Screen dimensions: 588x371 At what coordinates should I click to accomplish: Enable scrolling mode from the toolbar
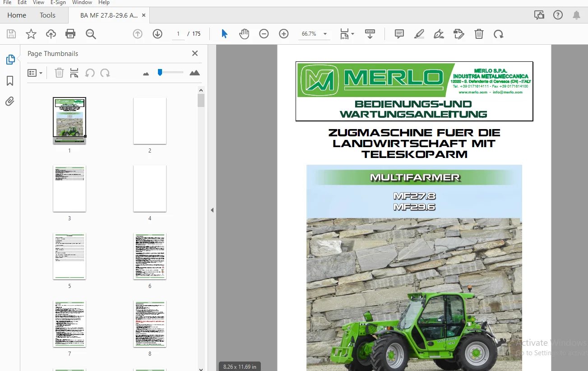(370, 34)
